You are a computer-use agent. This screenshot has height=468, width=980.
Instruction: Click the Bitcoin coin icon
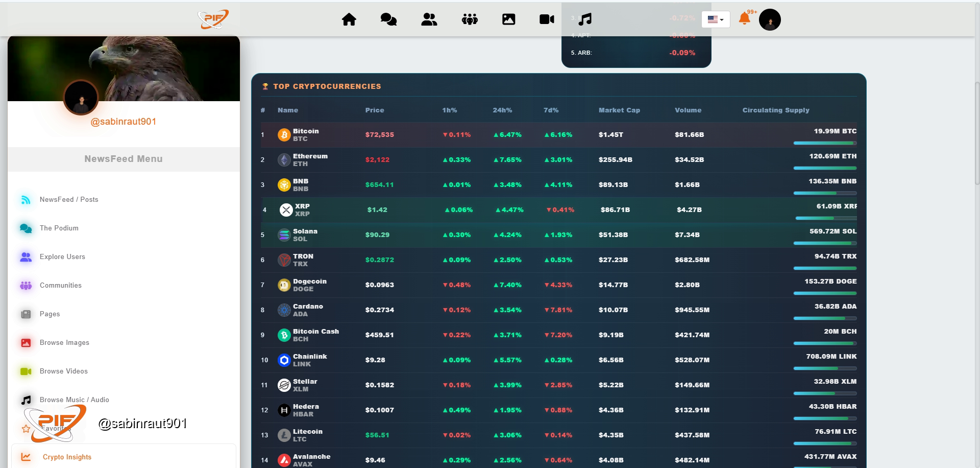284,135
